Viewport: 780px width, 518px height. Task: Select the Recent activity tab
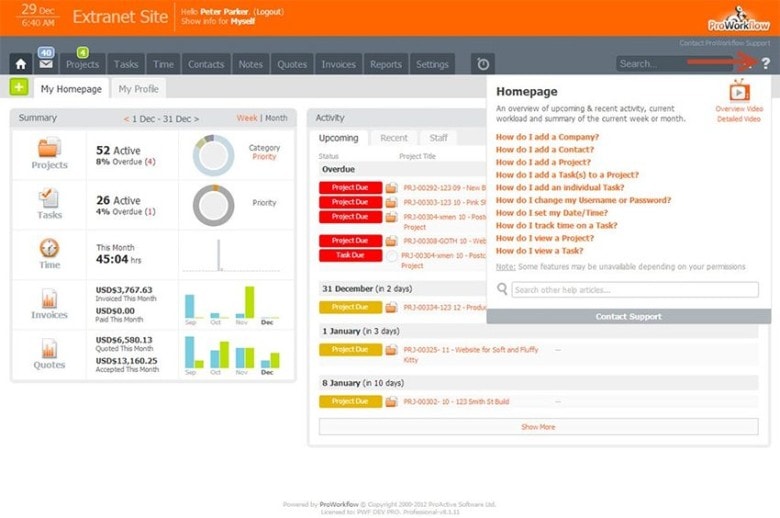click(x=393, y=138)
